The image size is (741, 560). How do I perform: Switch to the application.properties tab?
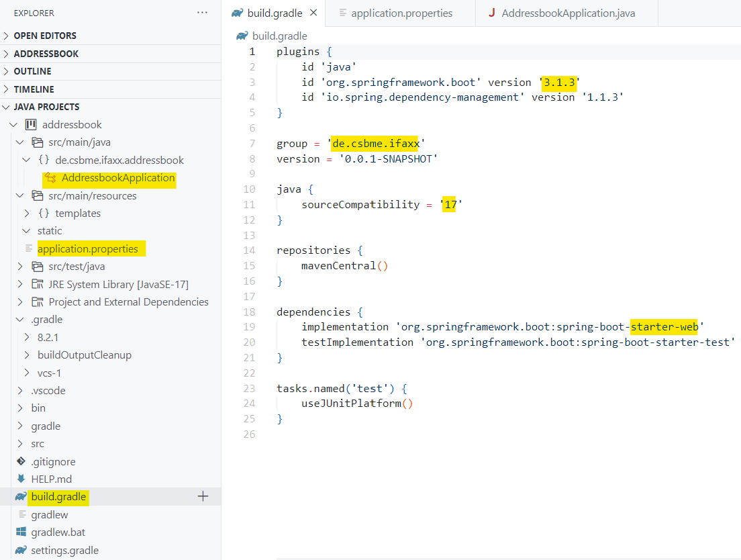pos(401,13)
